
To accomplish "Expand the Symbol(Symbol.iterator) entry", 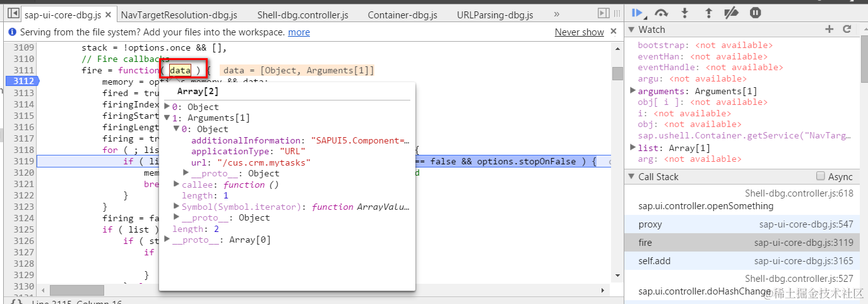I will coord(176,207).
